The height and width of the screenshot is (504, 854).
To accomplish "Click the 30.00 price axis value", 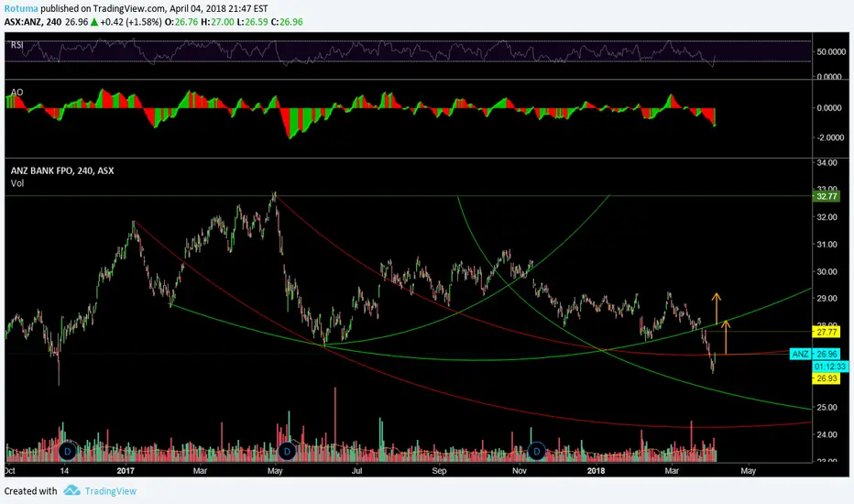I will coord(827,272).
